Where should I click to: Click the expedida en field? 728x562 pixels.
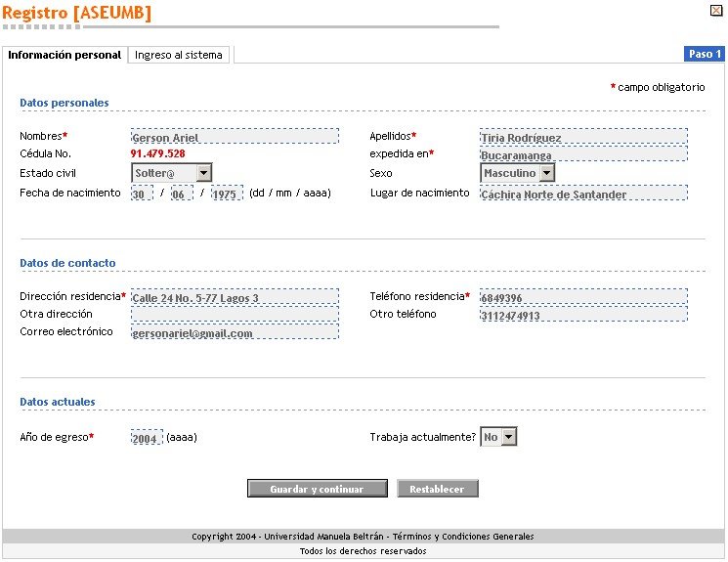click(582, 154)
